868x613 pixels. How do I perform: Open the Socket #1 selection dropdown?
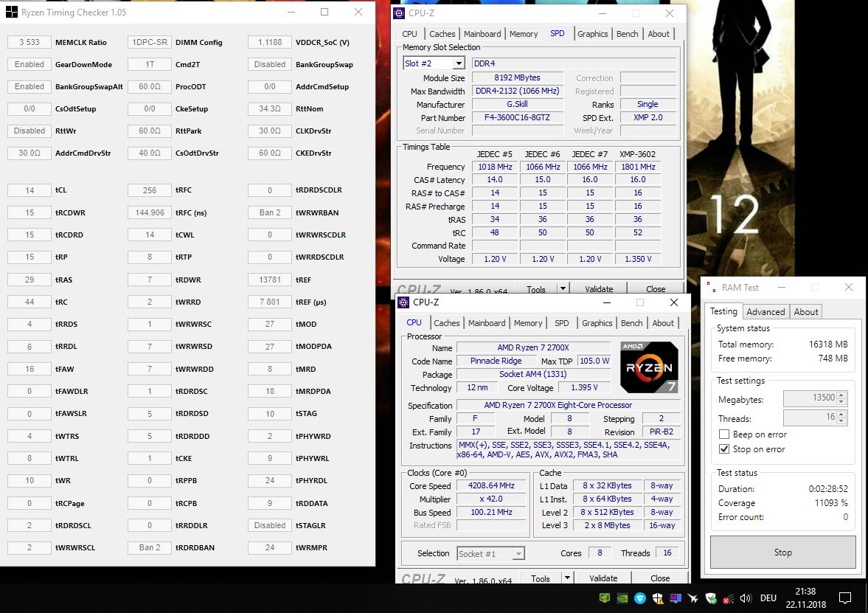coord(518,554)
